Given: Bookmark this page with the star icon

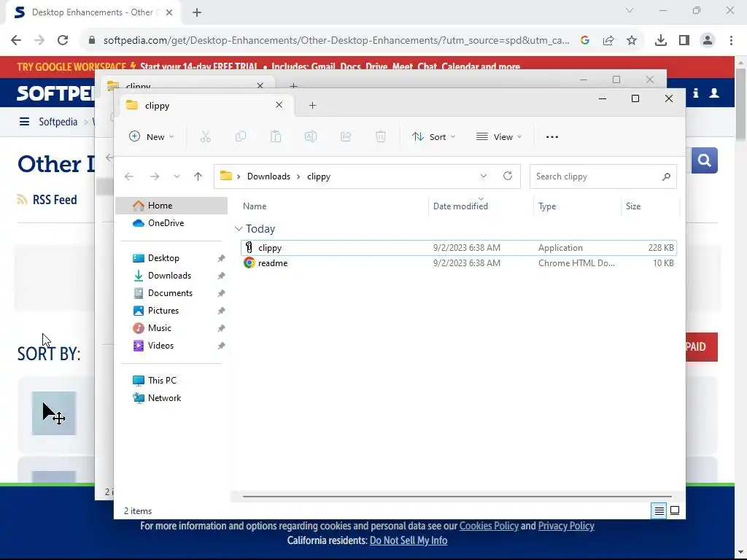Looking at the screenshot, I should tap(632, 41).
